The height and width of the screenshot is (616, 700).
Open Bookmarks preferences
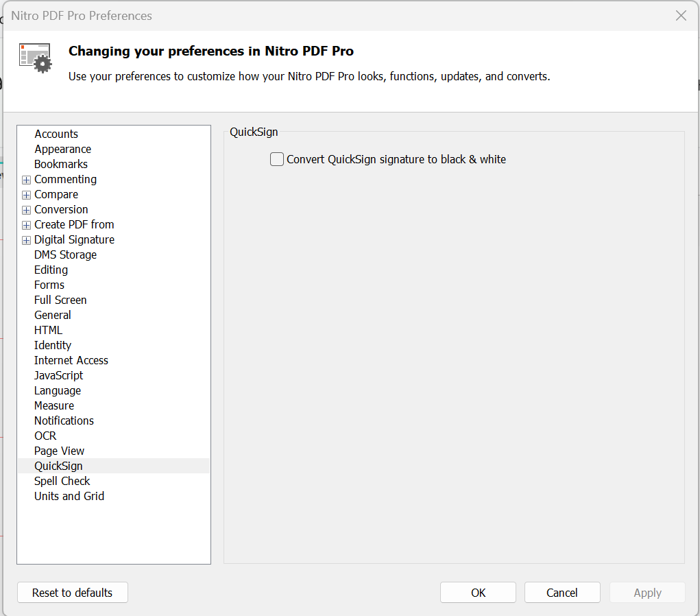(x=61, y=165)
